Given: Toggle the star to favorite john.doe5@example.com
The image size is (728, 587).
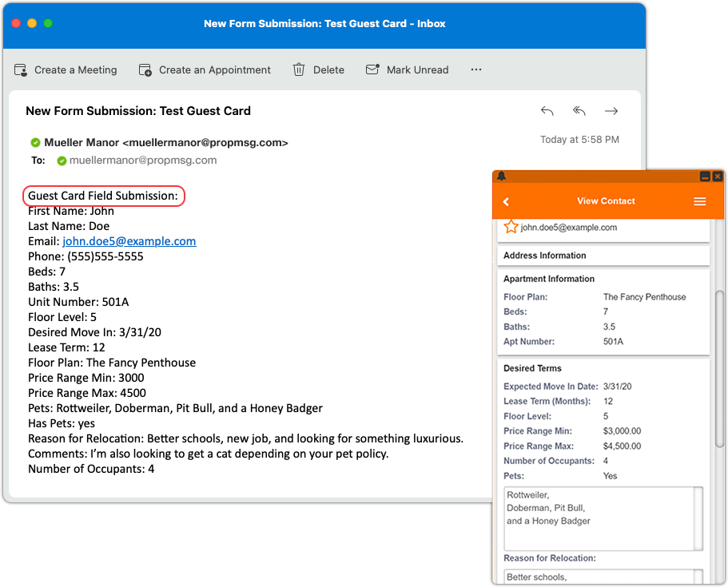Looking at the screenshot, I should coord(511,227).
